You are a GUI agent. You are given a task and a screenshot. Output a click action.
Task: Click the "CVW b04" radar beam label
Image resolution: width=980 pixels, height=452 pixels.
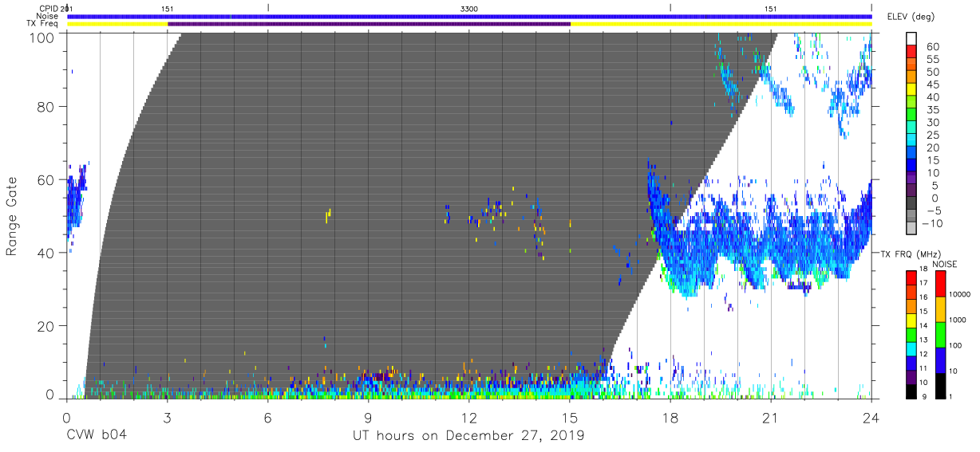[x=96, y=436]
